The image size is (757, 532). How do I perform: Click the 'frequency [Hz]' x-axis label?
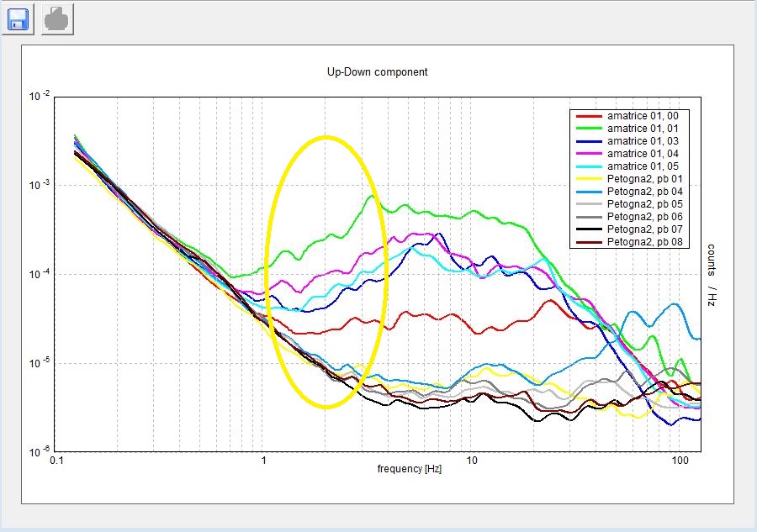coord(409,468)
